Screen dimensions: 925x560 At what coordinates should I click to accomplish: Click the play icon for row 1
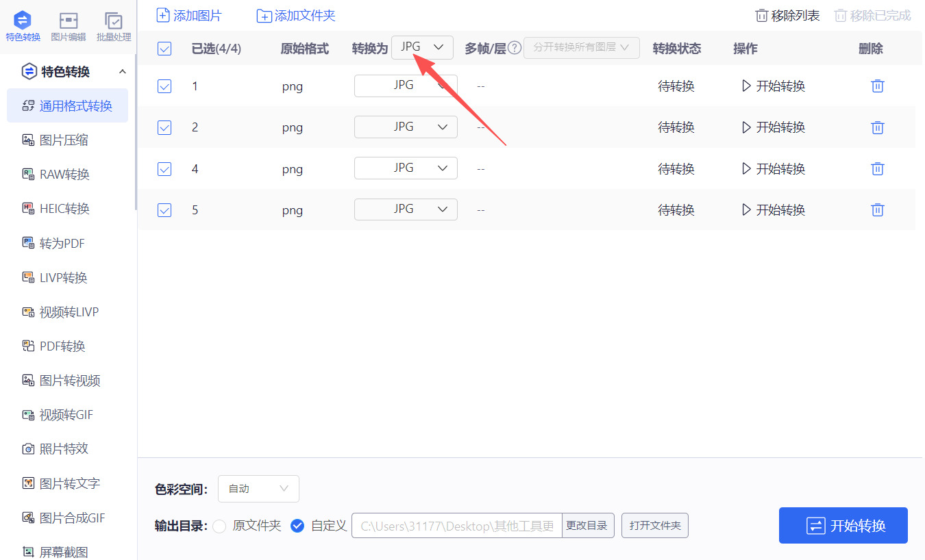746,86
